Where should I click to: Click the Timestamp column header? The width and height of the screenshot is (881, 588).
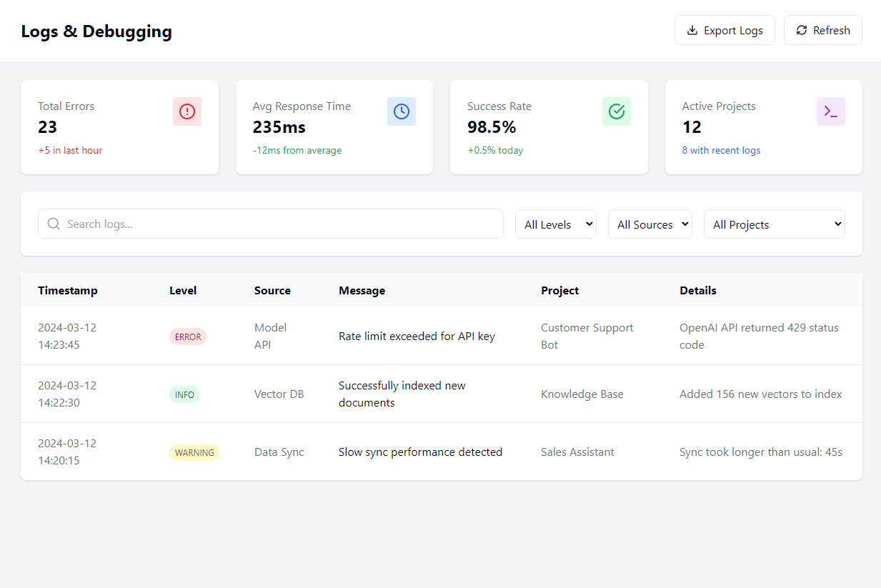click(x=68, y=290)
